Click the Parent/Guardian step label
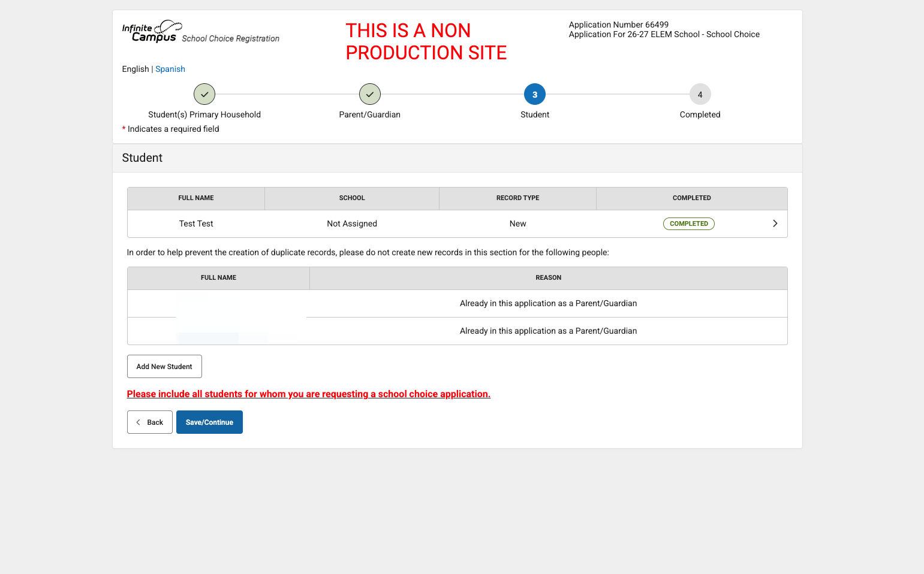The image size is (924, 574). coord(370,114)
